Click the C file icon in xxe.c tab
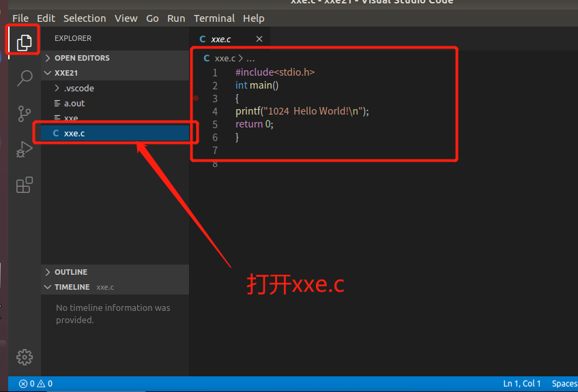 click(x=203, y=39)
